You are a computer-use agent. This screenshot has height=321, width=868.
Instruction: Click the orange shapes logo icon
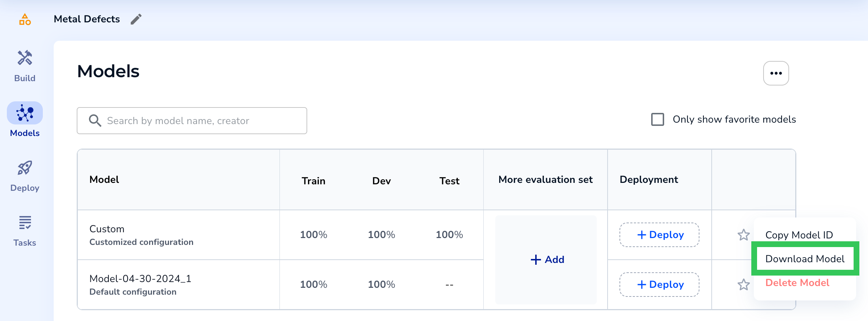pos(25,19)
